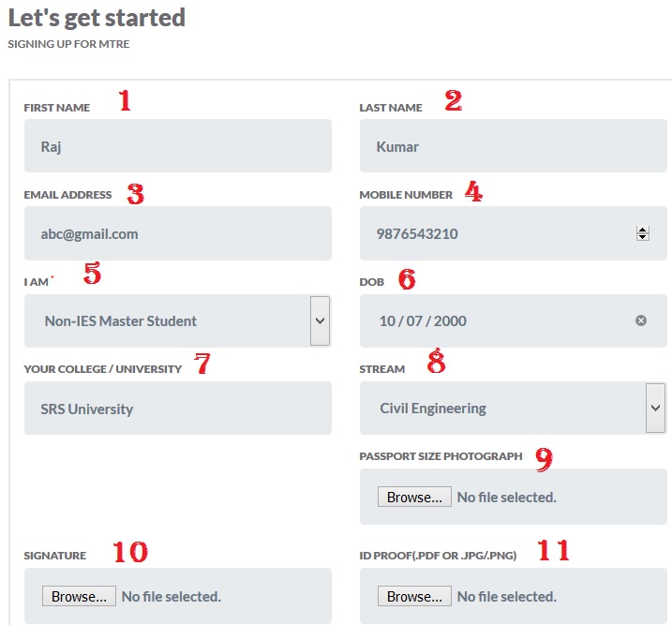Viewport: 672px width, 625px height.
Task: Select the day segment '10' in DOB
Action: [387, 320]
